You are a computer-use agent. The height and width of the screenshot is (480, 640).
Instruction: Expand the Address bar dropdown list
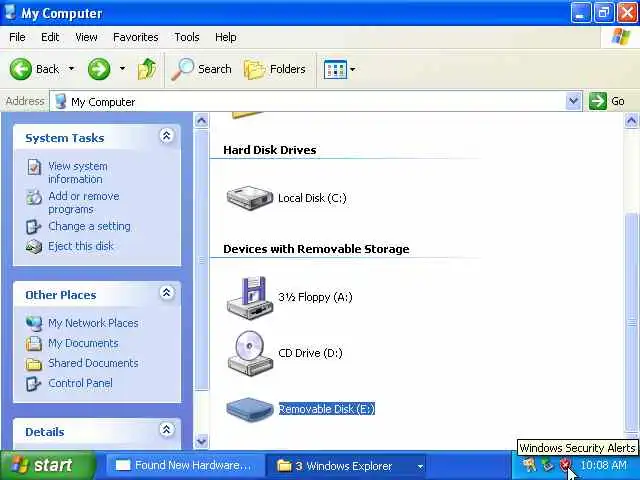tap(573, 101)
